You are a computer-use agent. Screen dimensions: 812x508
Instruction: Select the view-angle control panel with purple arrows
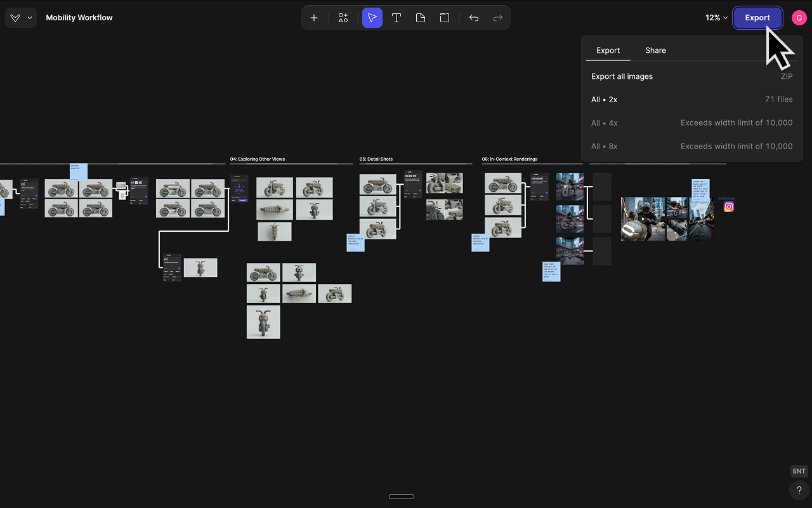239,189
